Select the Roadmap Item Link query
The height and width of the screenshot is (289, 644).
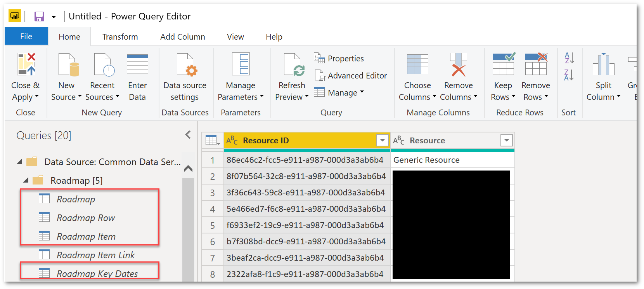[x=95, y=255]
